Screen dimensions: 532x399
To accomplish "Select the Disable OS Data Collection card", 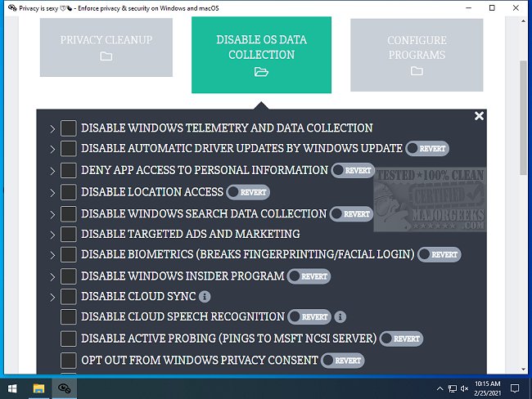I will pos(261,55).
